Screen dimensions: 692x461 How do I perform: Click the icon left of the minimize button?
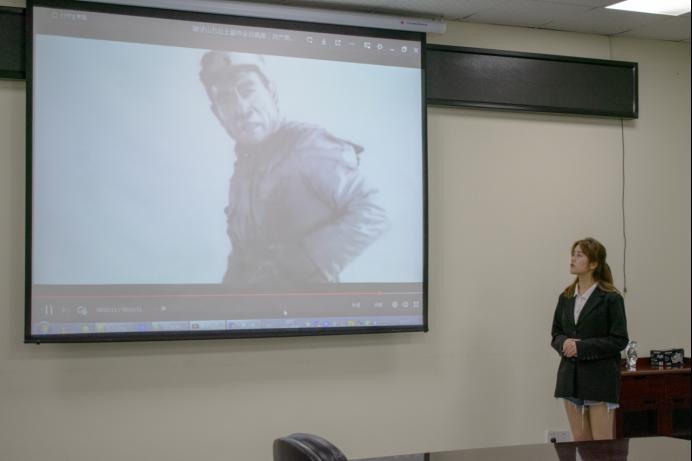click(x=379, y=46)
